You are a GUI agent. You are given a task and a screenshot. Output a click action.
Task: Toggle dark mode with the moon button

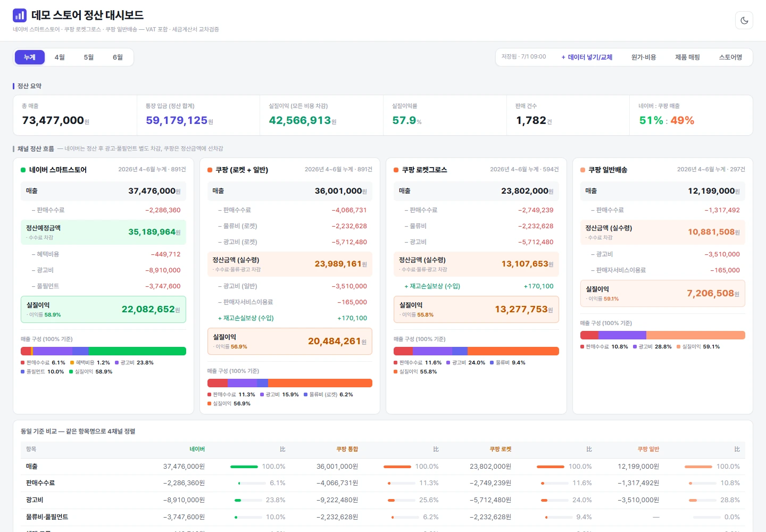pyautogui.click(x=744, y=21)
